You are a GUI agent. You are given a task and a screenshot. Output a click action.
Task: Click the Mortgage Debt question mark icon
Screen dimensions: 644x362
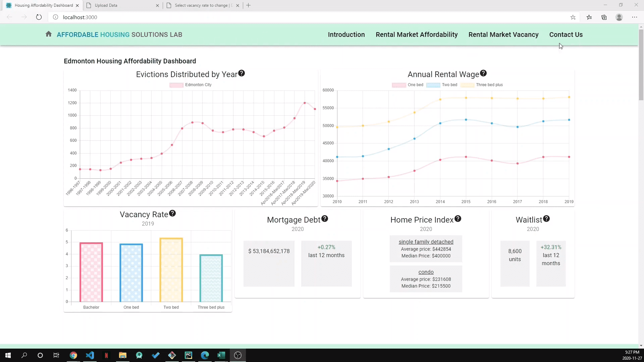click(x=325, y=219)
